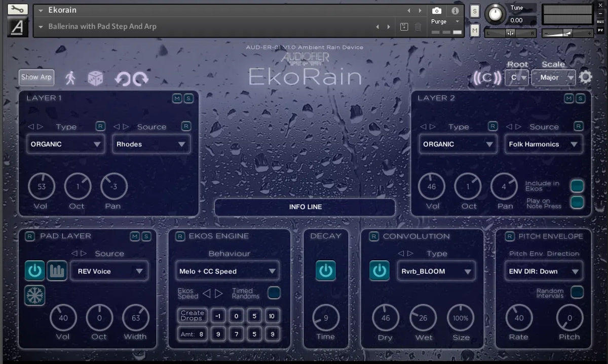This screenshot has height=364, width=608.
Task: Click the Show Arp button
Action: (36, 77)
